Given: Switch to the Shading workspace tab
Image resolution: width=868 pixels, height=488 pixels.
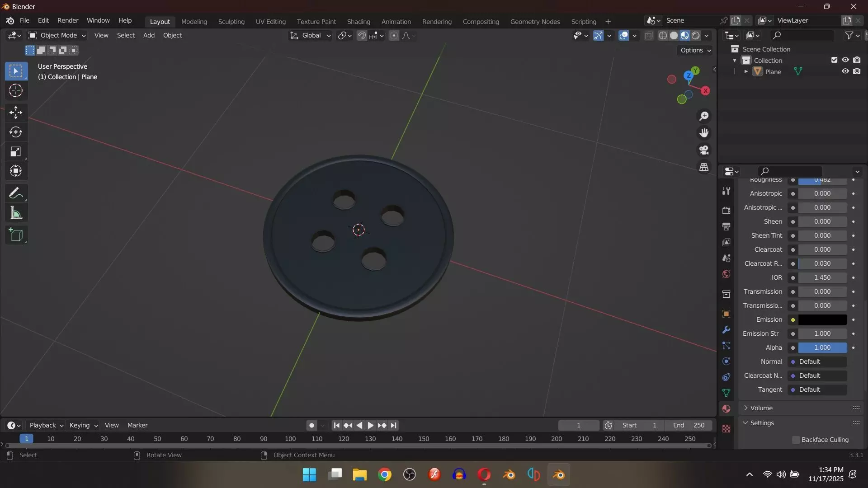Looking at the screenshot, I should (359, 21).
